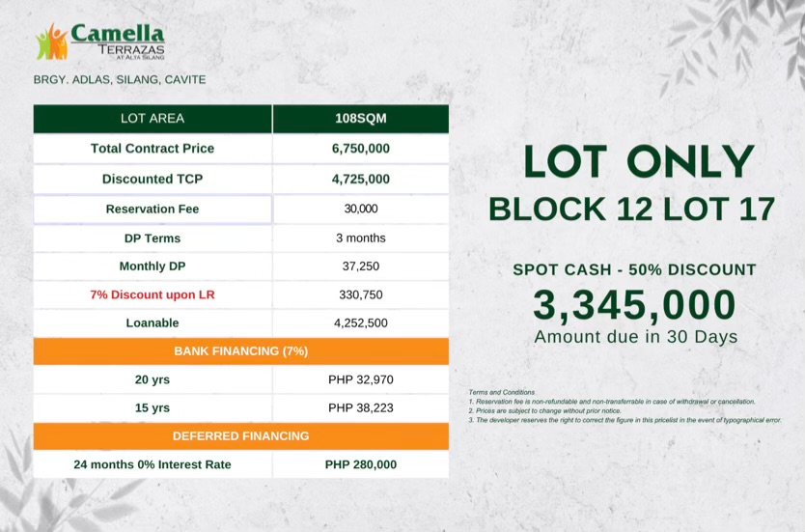Select the 20 yrs PHP 32,970 value

click(x=361, y=379)
